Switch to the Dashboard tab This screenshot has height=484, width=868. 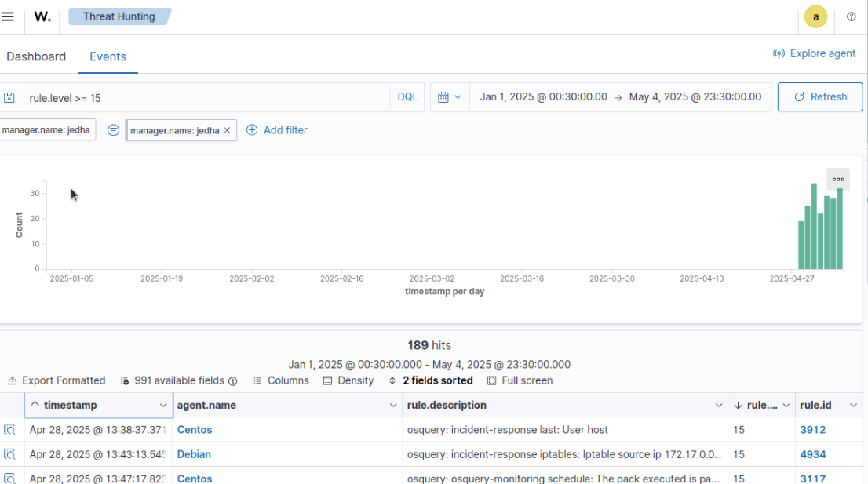coord(36,56)
